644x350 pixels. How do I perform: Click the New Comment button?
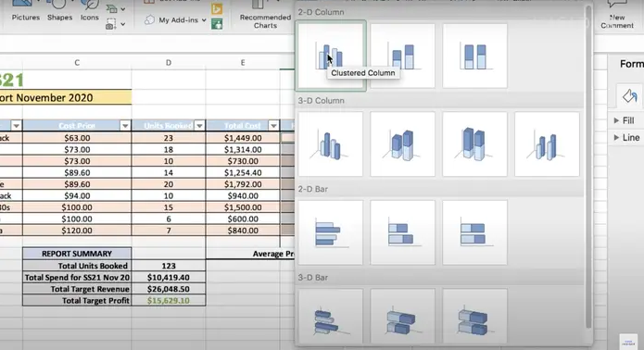617,15
